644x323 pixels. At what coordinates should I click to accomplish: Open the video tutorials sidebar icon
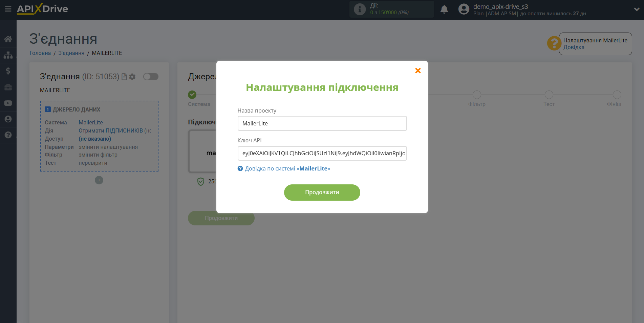pyautogui.click(x=8, y=103)
